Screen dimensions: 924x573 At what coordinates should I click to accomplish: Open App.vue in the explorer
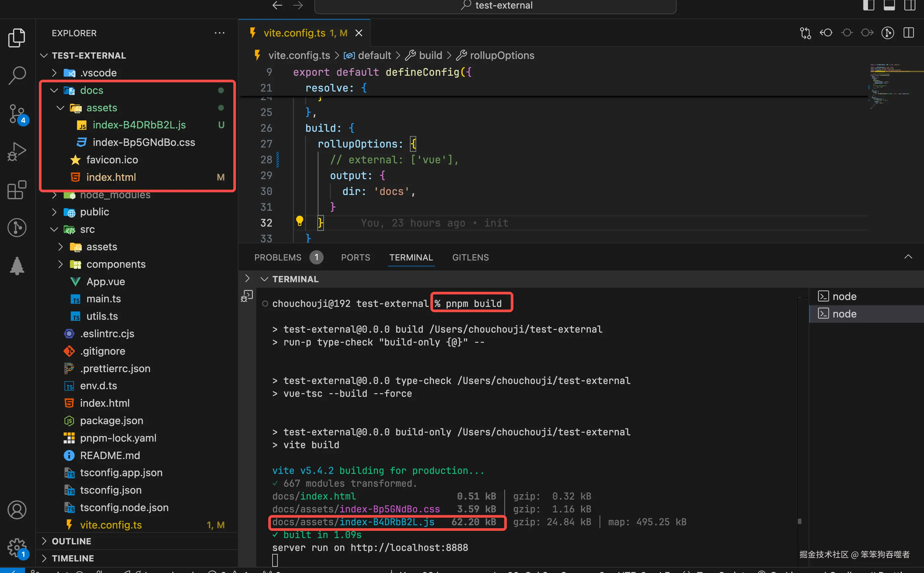point(105,282)
